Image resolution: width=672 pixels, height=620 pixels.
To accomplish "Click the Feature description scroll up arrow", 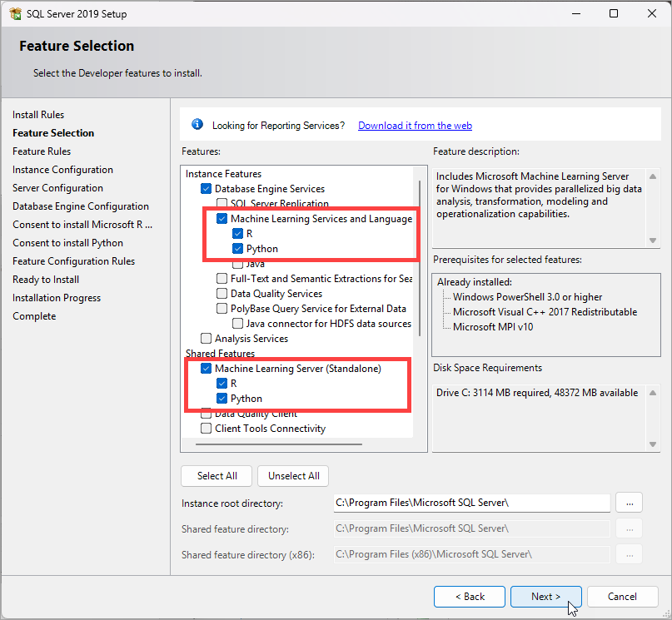I will tap(653, 176).
